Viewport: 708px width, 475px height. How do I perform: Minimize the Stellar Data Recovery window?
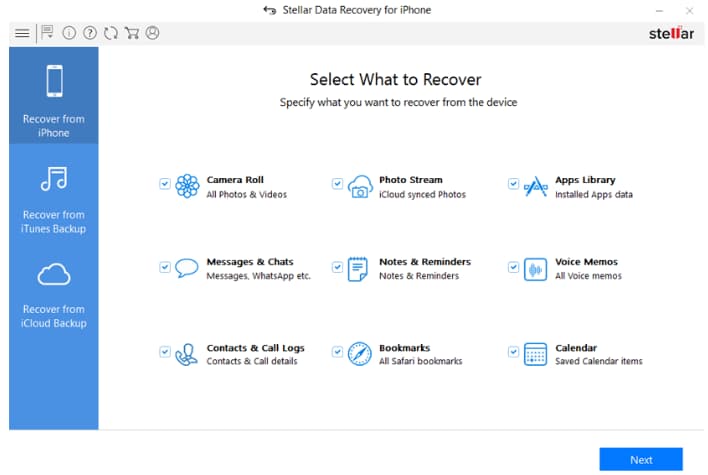click(x=659, y=10)
